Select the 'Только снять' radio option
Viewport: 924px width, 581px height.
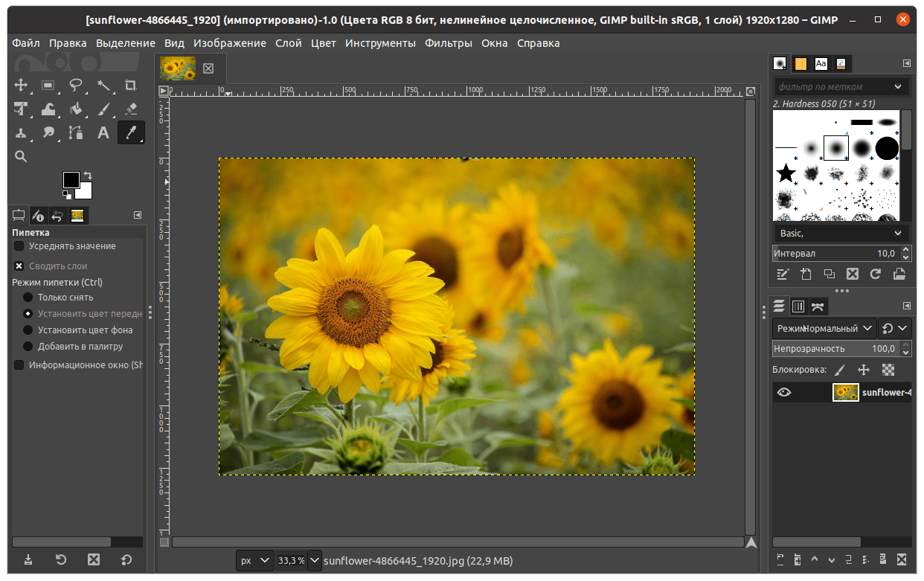28,298
